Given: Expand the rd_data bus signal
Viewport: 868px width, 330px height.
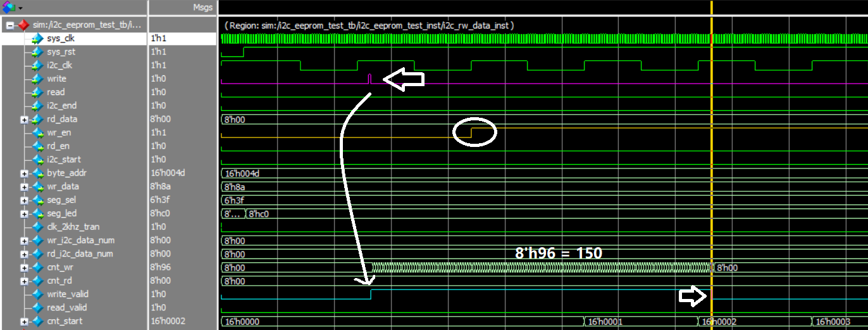Looking at the screenshot, I should coord(24,120).
